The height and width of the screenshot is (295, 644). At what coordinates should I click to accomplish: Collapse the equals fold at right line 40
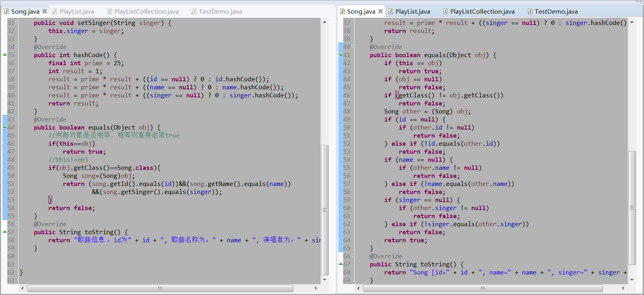(352, 47)
